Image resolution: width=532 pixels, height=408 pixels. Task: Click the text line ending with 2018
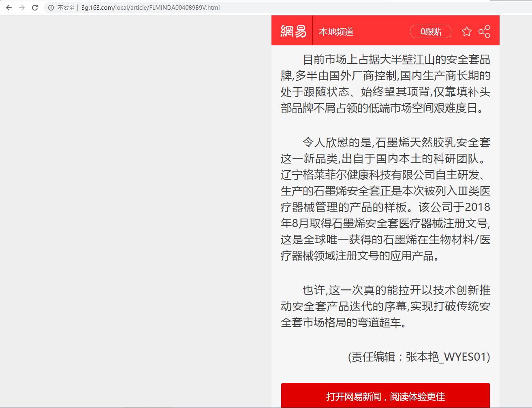[385, 207]
